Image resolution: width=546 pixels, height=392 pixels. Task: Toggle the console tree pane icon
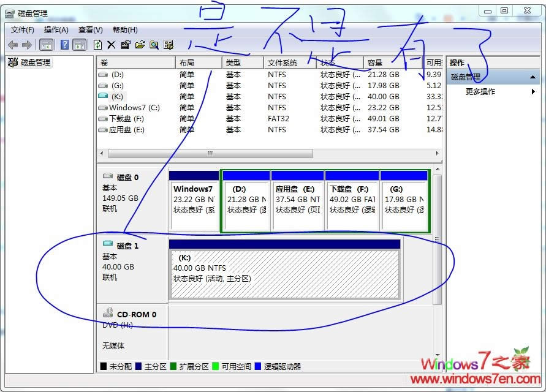pos(47,44)
